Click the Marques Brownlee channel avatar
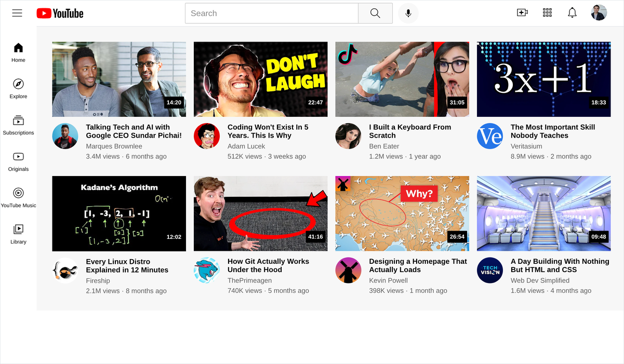The height and width of the screenshot is (364, 624). tap(65, 136)
